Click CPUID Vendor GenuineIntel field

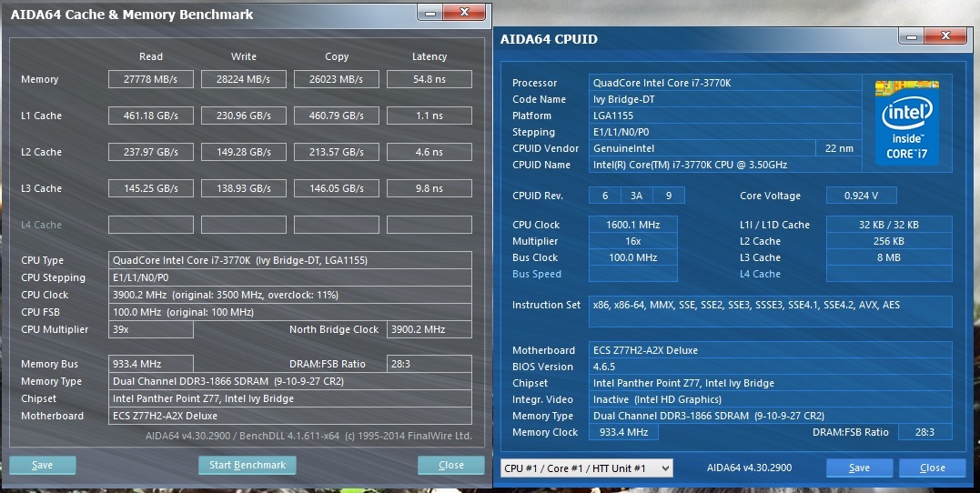click(x=702, y=148)
